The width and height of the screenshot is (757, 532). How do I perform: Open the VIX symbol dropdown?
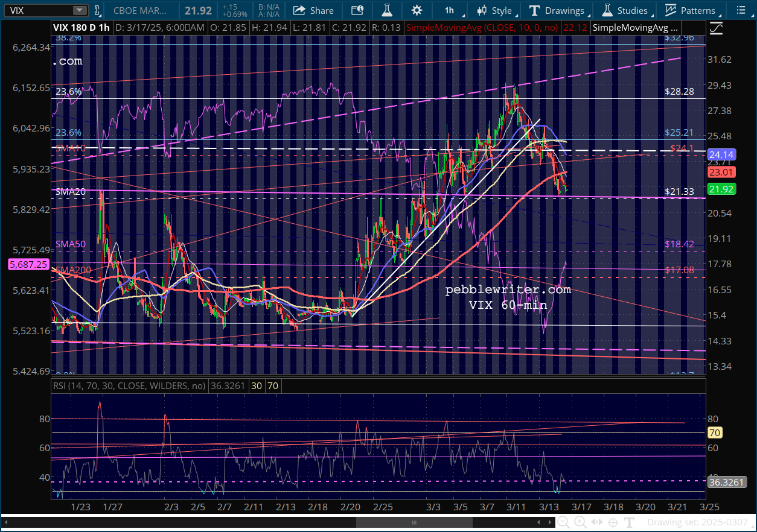pyautogui.click(x=79, y=10)
